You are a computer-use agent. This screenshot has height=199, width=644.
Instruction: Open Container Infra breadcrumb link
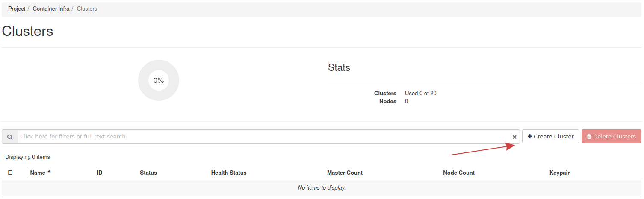point(51,9)
